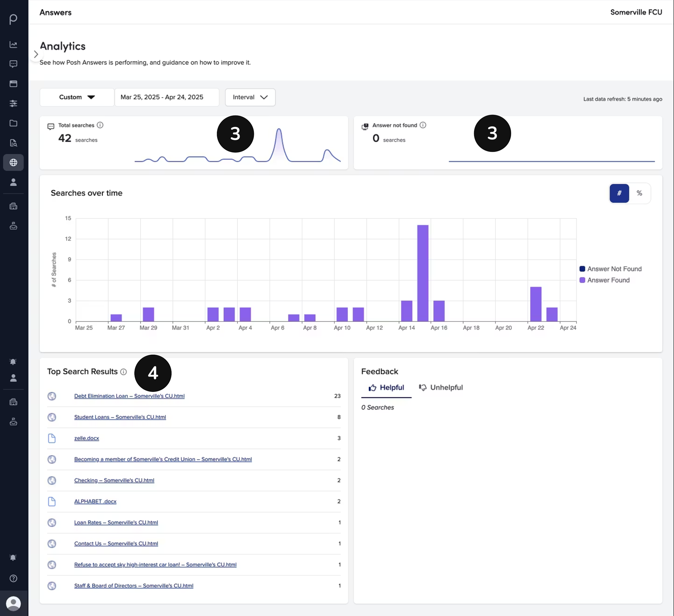The height and width of the screenshot is (616, 674).
Task: Click the Answer not found info icon
Action: click(423, 125)
